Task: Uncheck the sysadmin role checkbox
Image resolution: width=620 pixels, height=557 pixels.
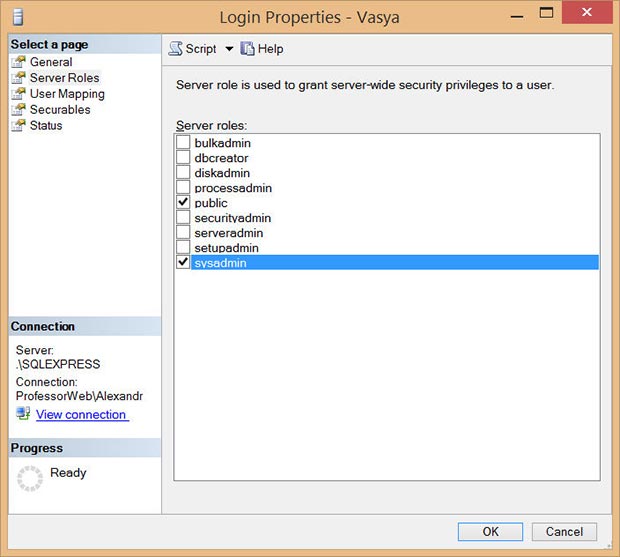Action: 183,262
